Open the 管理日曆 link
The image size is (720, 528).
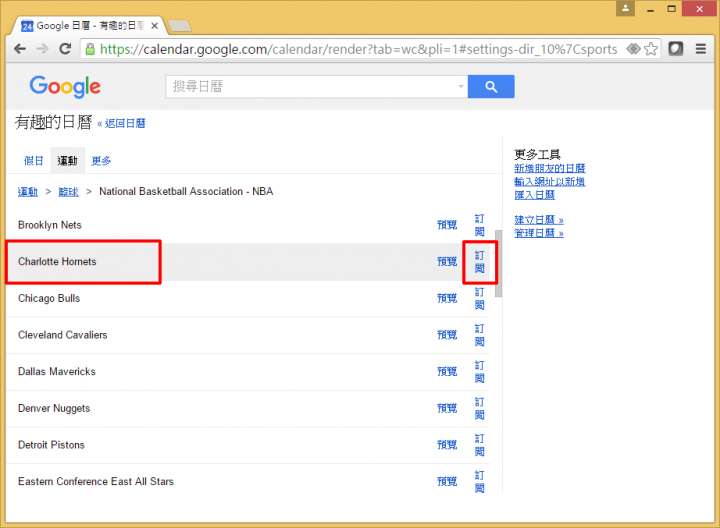[x=539, y=233]
